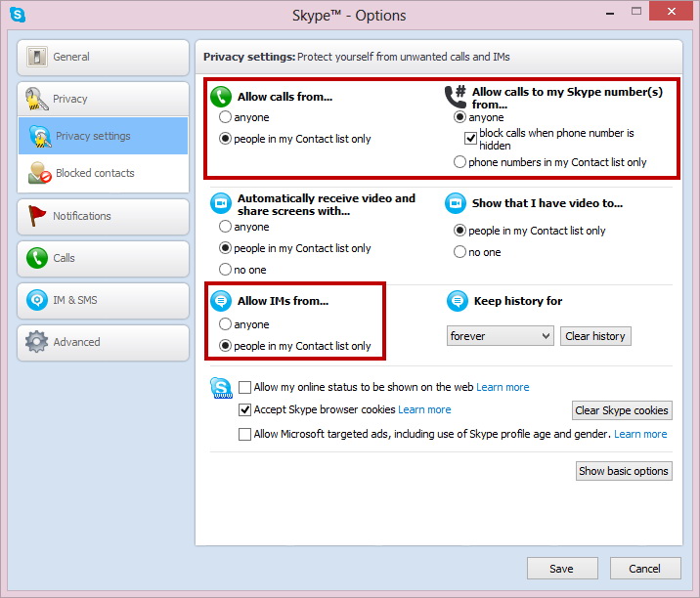Select Contact list only for Show video to
Screen dimensions: 700x598
click(459, 231)
